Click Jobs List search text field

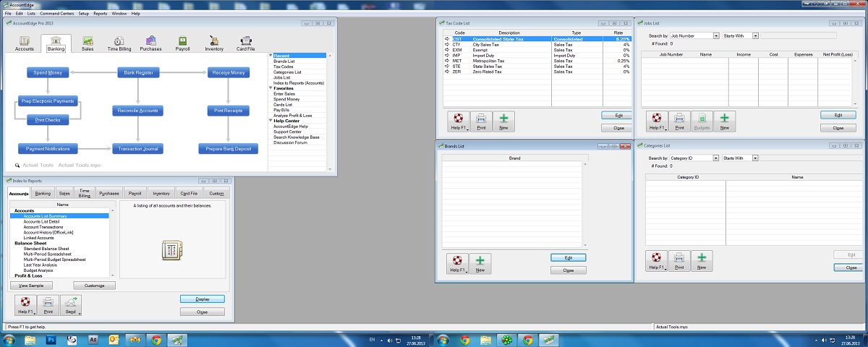tap(799, 35)
